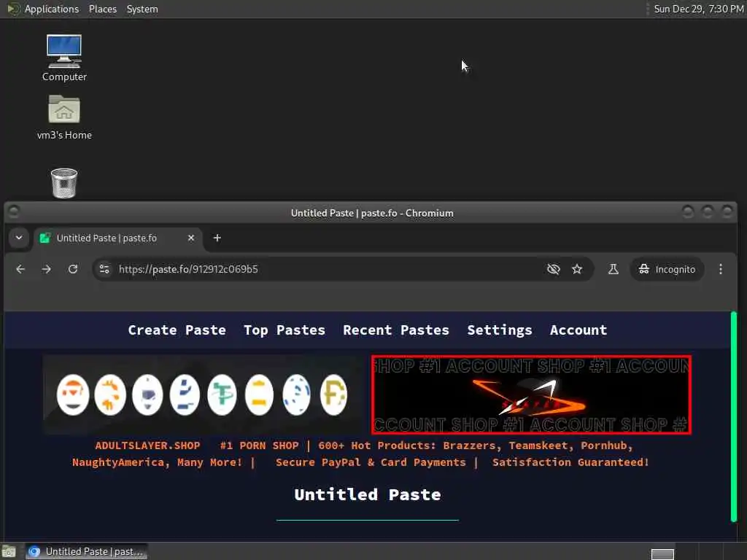This screenshot has width=747, height=560.
Task: Bookmark this page with the star
Action: point(577,270)
